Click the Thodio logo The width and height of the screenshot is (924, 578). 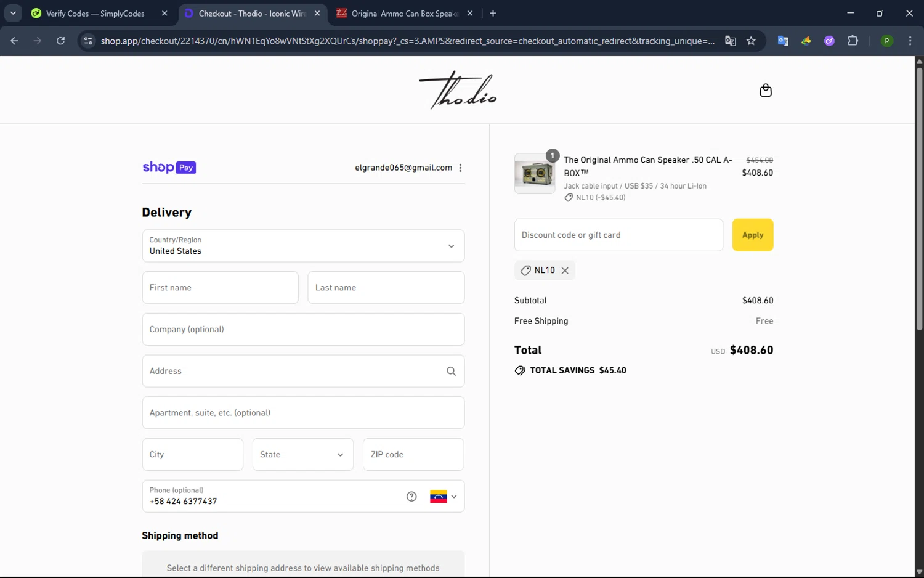[458, 90]
